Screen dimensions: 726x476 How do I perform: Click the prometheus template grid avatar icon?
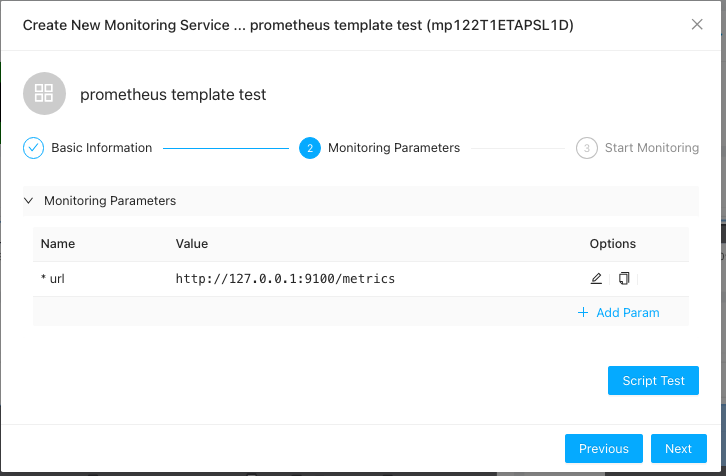(x=44, y=94)
